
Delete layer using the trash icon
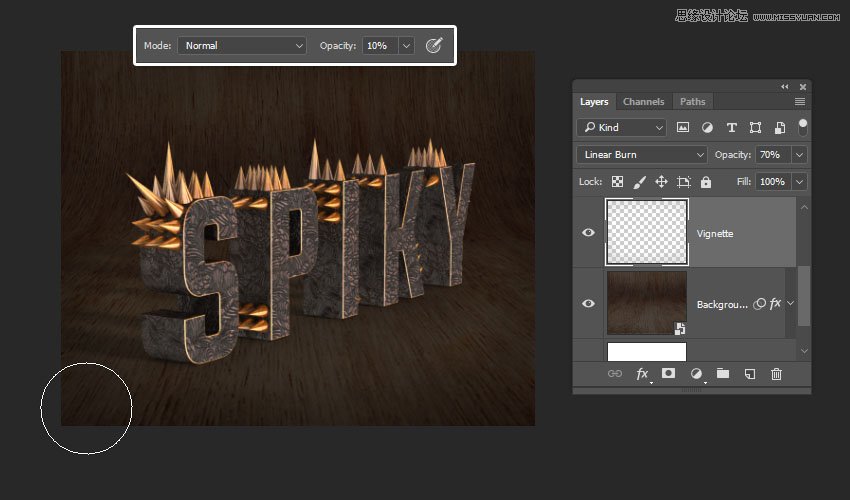[x=776, y=374]
